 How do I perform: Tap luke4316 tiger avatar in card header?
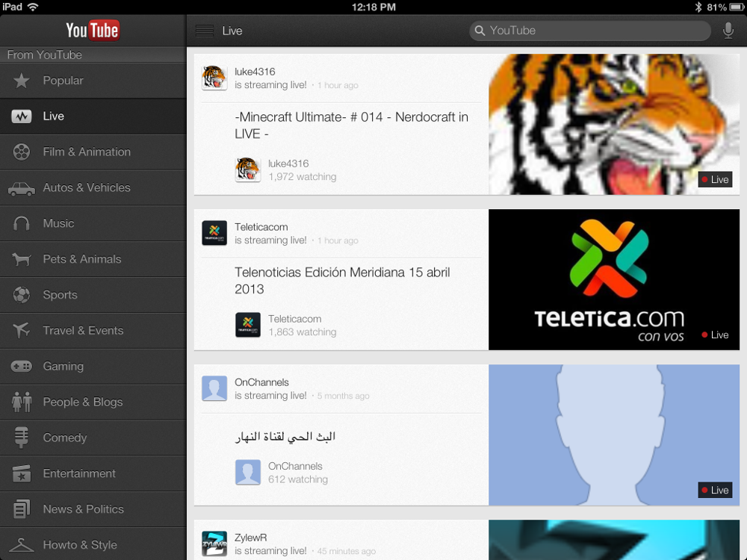point(214,78)
